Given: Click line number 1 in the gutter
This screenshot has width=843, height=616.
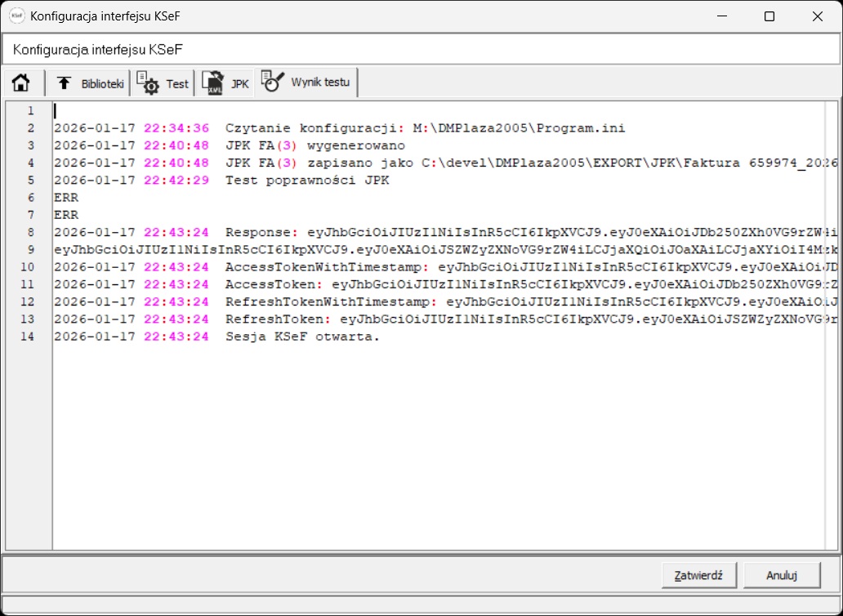Looking at the screenshot, I should tap(31, 111).
